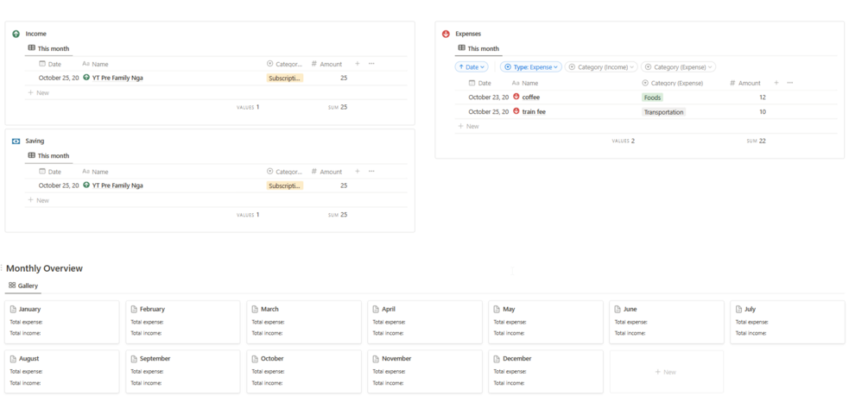Click the red icon beside train fee
868x415 pixels.
tap(516, 111)
